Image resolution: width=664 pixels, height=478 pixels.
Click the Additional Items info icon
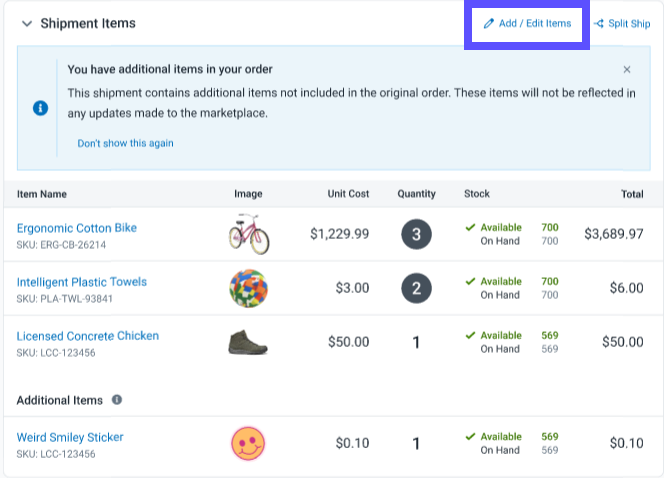pyautogui.click(x=117, y=400)
